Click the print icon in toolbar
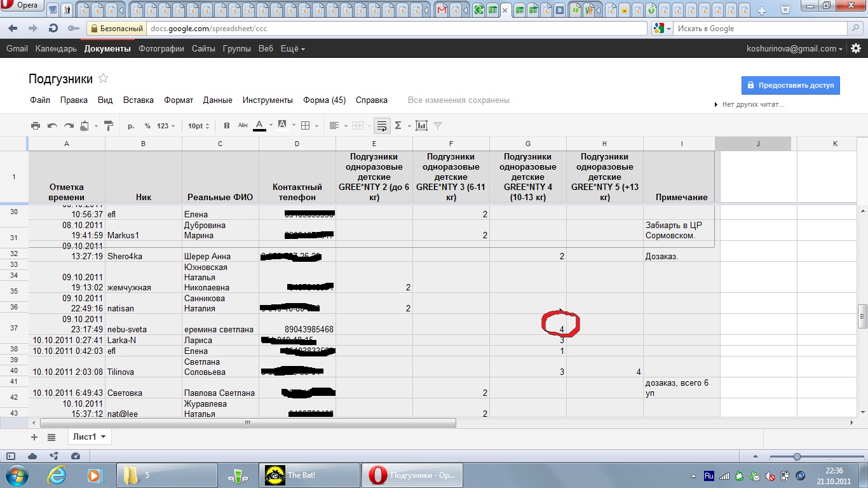868x488 pixels. (x=36, y=126)
